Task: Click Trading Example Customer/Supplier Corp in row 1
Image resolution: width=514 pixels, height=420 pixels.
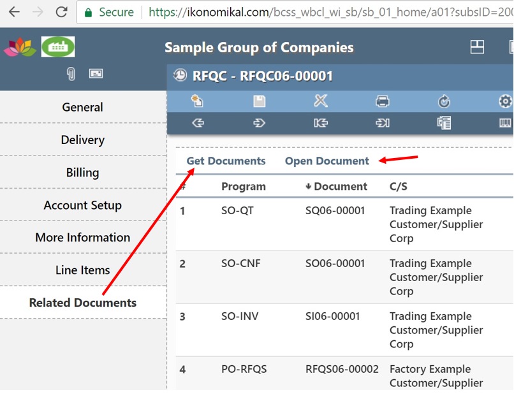Action: coord(436,224)
